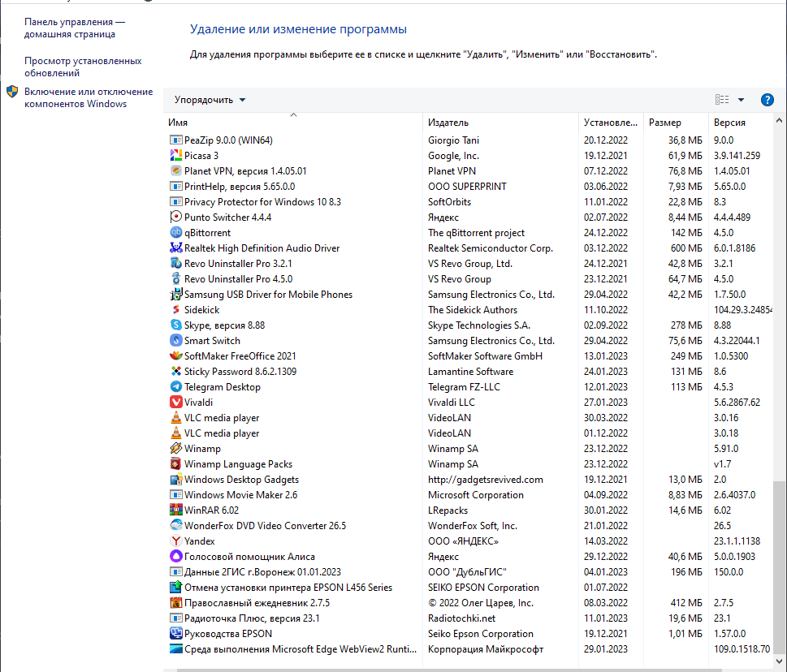Click the Sidekick browser icon

click(x=175, y=310)
